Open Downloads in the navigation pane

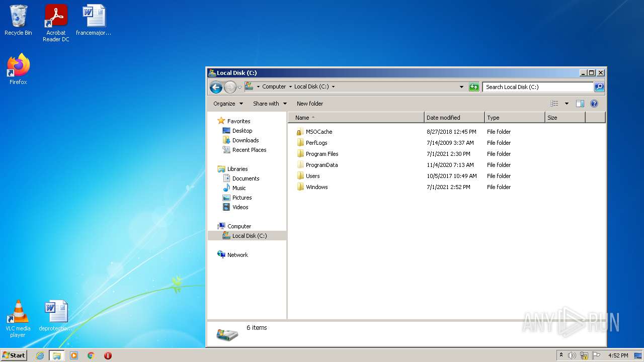[246, 140]
